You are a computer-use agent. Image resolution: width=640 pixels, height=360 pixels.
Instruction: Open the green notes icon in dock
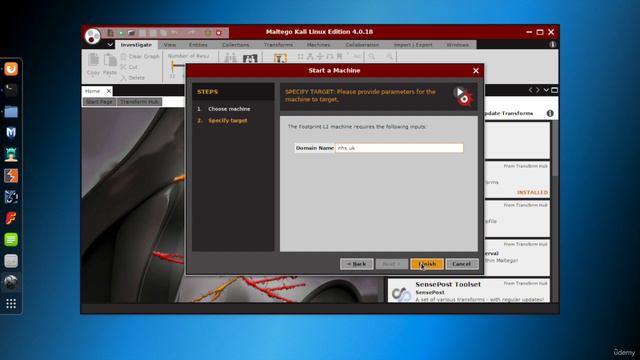click(11, 240)
